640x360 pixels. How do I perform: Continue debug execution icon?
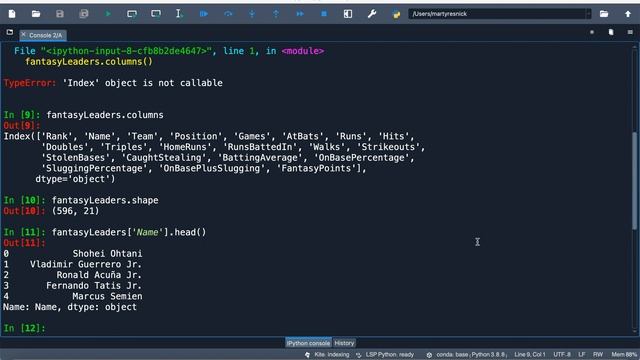pos(300,14)
